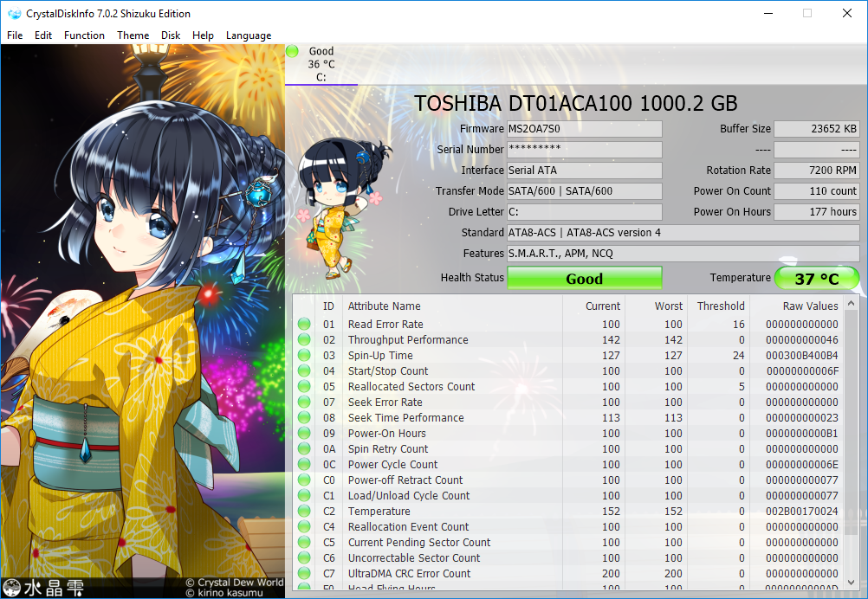The height and width of the screenshot is (599, 868).
Task: Open the Language menu
Action: click(x=249, y=35)
